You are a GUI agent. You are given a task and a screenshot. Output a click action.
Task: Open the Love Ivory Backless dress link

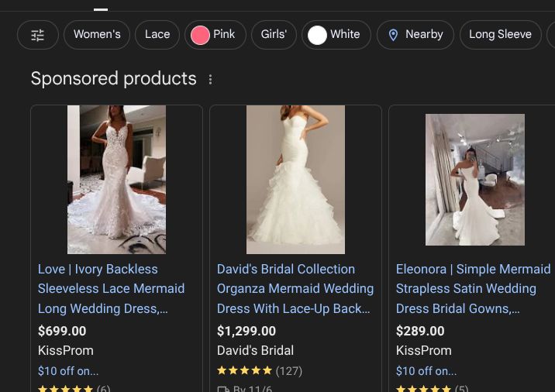[111, 288]
